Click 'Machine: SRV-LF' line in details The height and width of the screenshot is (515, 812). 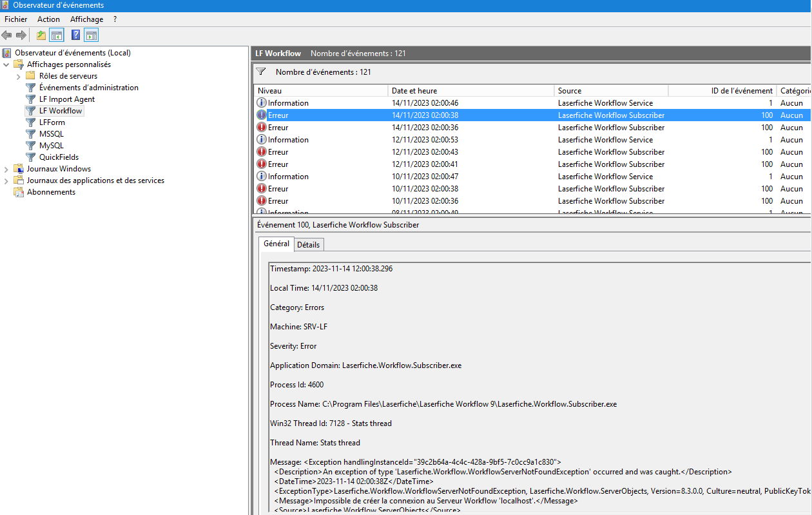(298, 327)
